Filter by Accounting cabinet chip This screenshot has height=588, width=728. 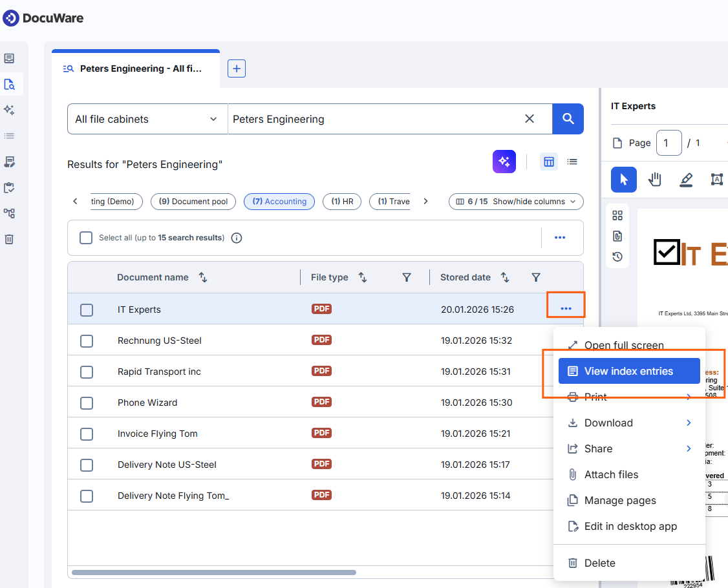point(279,202)
